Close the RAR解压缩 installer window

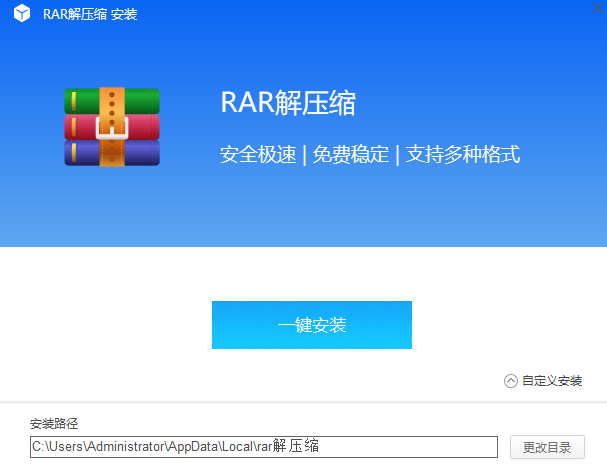tap(598, 8)
